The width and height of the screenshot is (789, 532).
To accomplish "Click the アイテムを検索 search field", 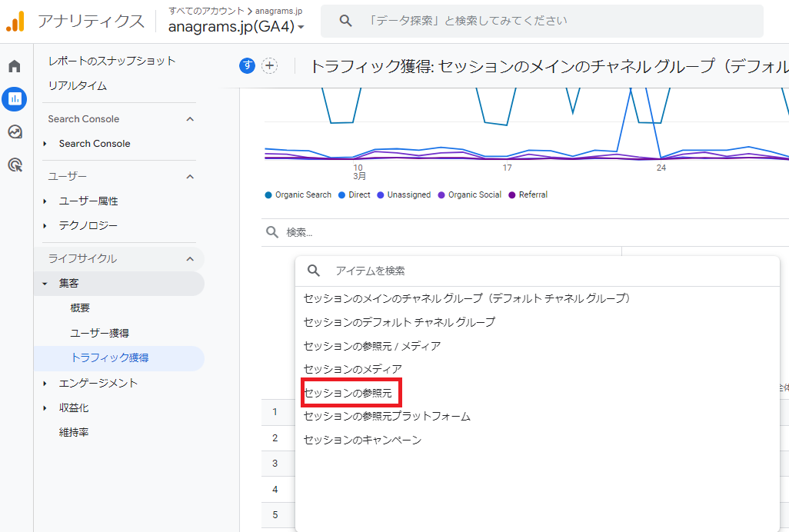I will [538, 271].
